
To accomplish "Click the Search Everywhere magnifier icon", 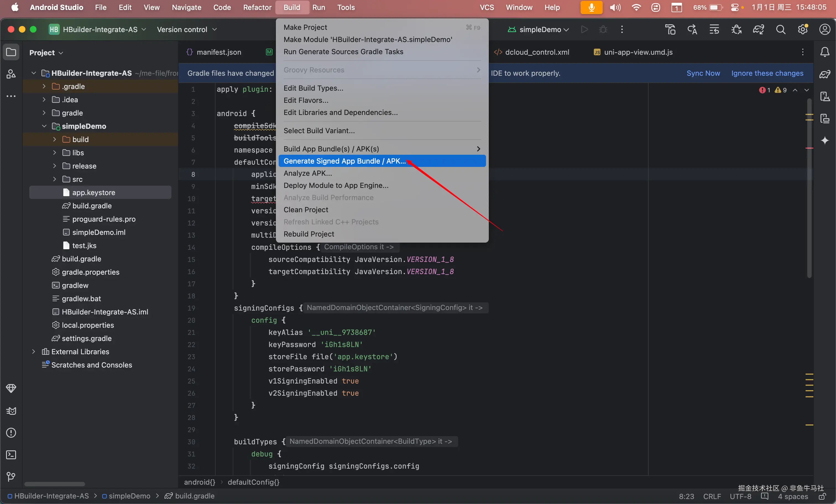I will coord(781,30).
